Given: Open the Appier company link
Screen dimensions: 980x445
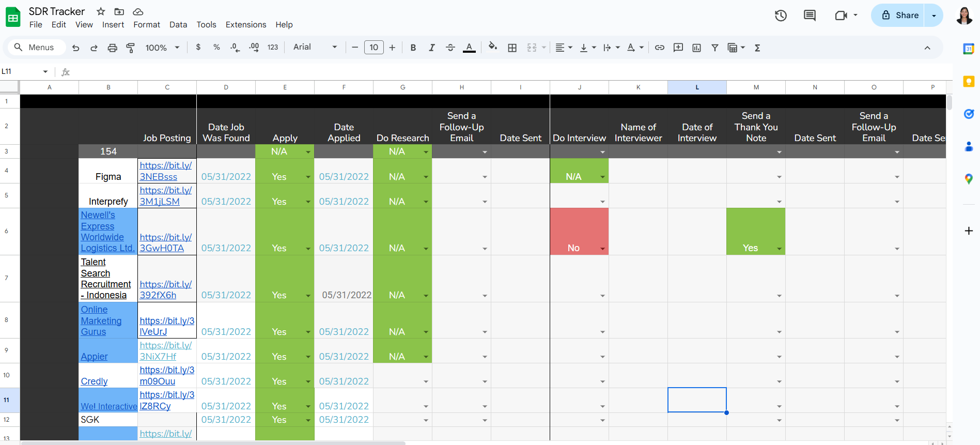Looking at the screenshot, I should 94,357.
